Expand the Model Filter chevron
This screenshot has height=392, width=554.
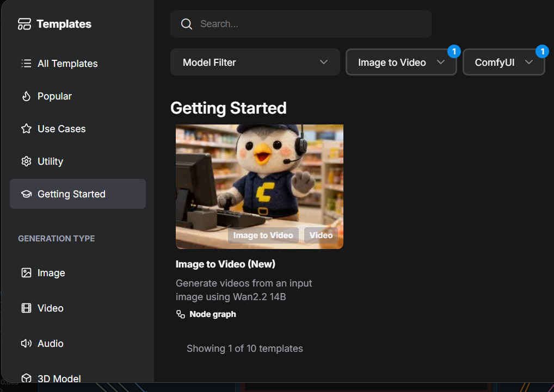click(324, 62)
